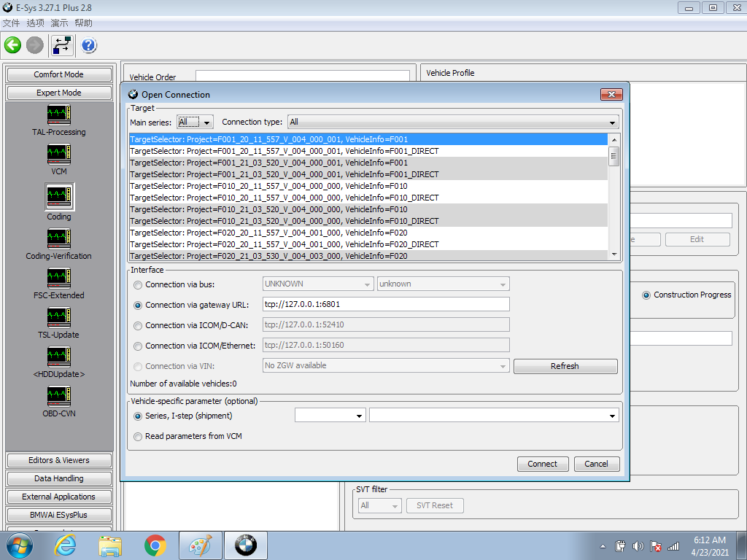Select target F020_20_11_557 VehicleInfo=F020 row
The height and width of the screenshot is (560, 747).
pos(368,233)
